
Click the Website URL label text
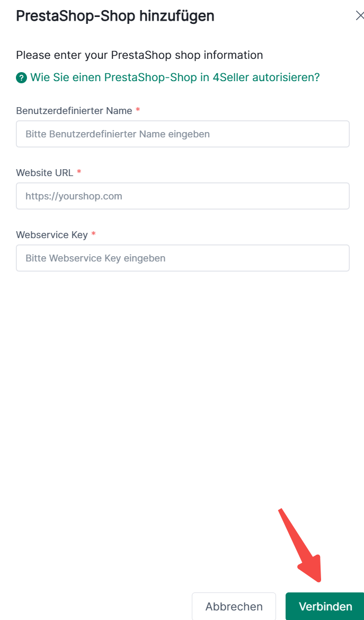(44, 173)
